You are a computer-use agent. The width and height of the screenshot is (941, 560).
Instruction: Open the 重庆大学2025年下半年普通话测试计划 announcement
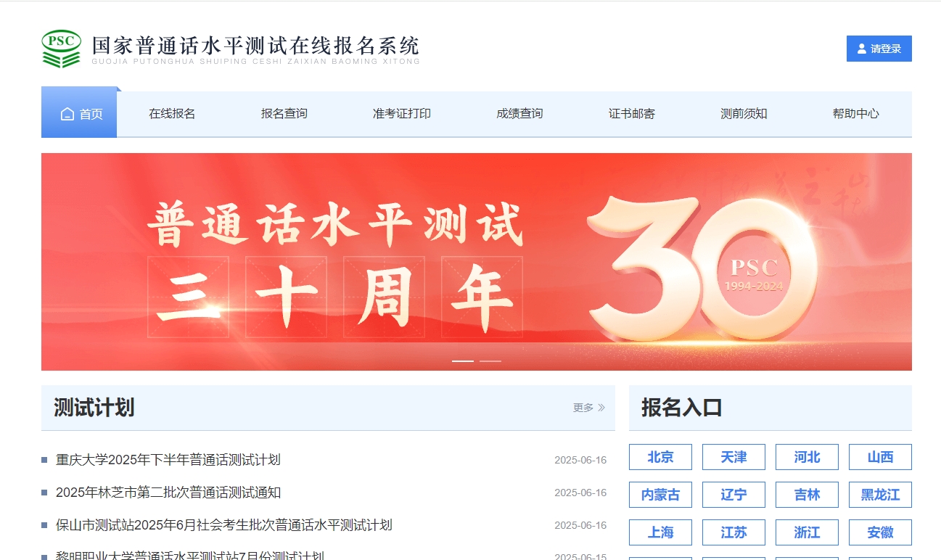click(169, 459)
